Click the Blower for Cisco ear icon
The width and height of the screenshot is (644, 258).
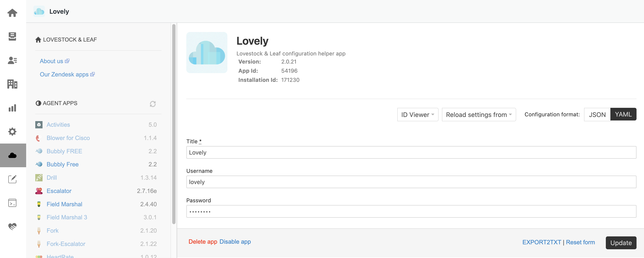(x=38, y=138)
